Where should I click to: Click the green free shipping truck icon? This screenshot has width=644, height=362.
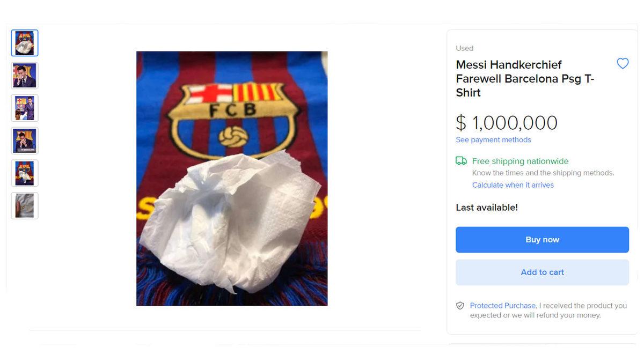click(x=460, y=160)
